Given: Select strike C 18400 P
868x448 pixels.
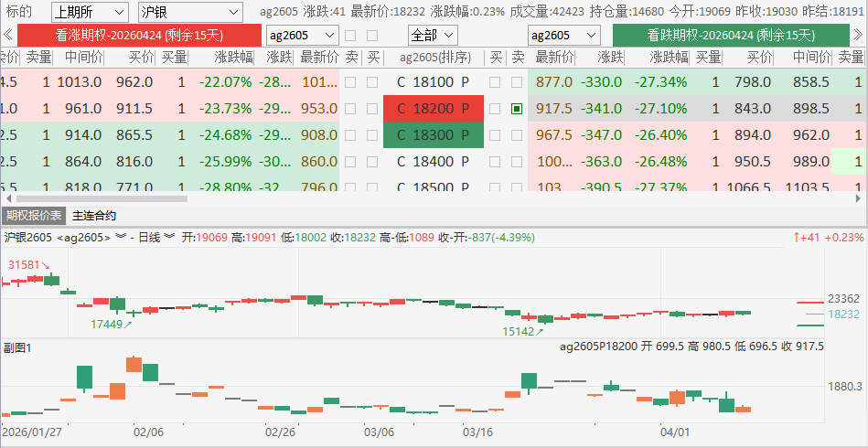Looking at the screenshot, I should click(434, 162).
